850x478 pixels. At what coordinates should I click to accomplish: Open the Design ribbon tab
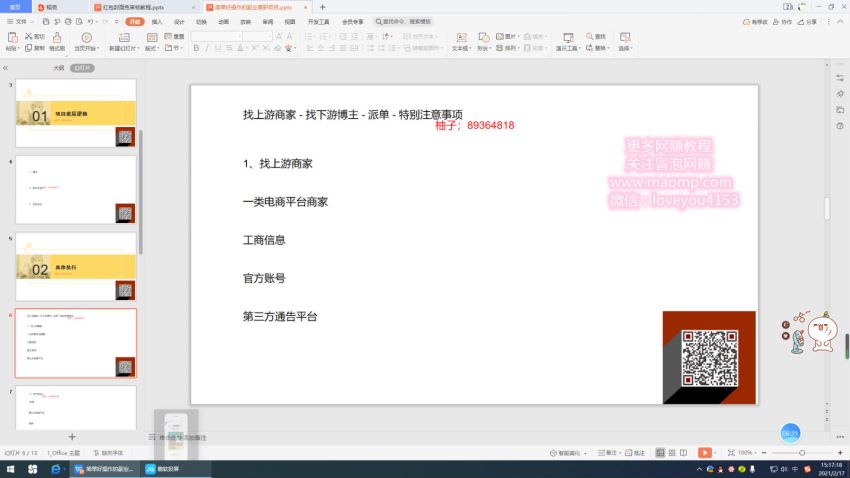tap(179, 22)
